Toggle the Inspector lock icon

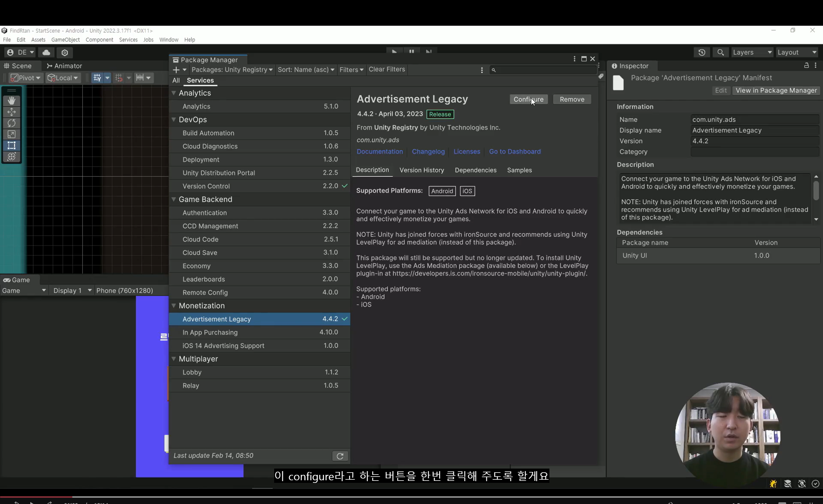click(806, 65)
